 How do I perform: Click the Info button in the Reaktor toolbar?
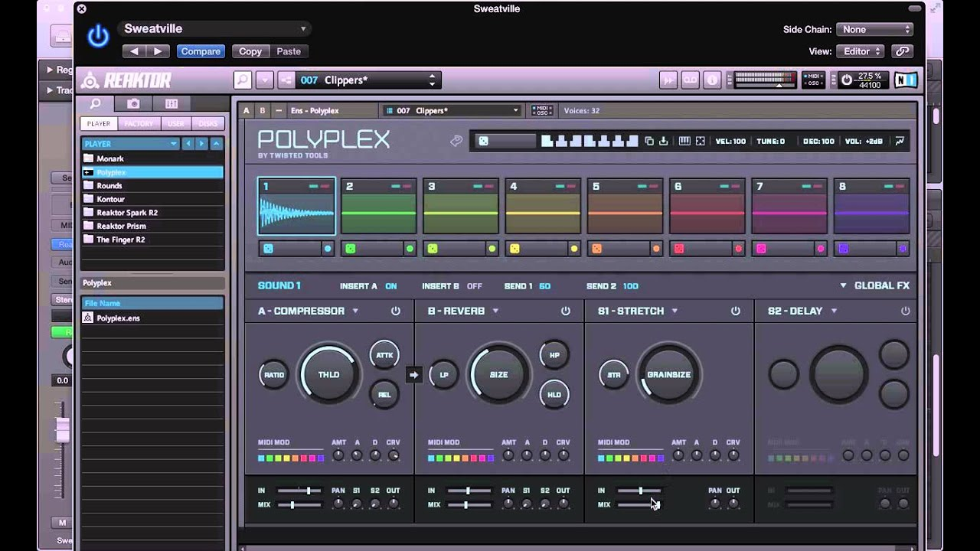[x=712, y=80]
